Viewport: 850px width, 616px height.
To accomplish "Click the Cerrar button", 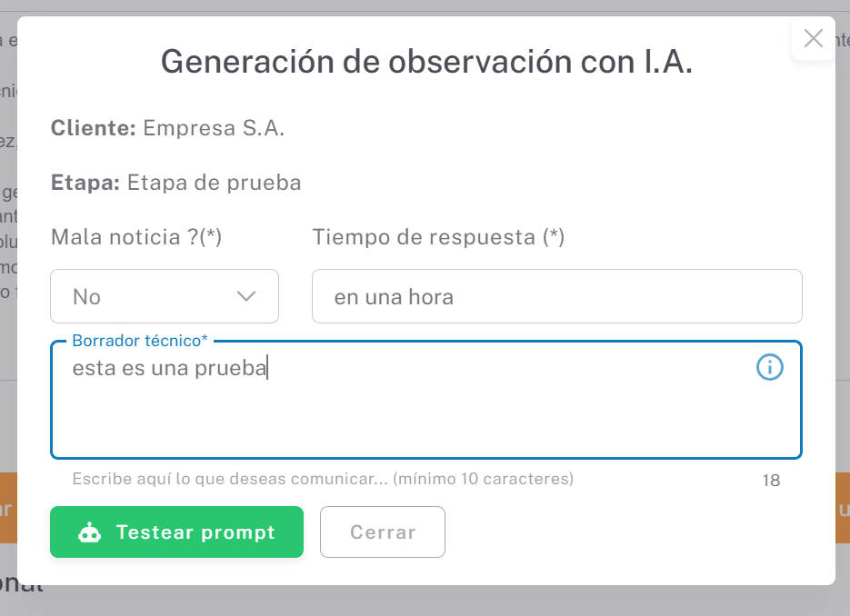I will pos(383,532).
